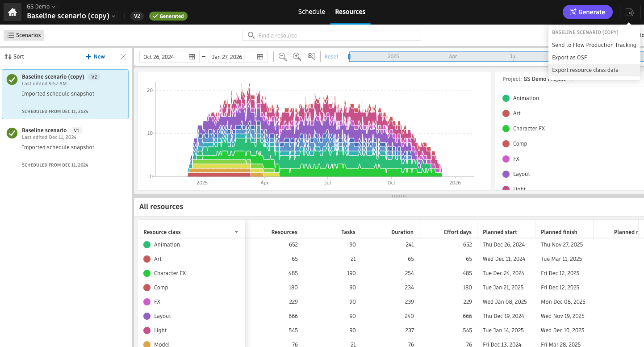The height and width of the screenshot is (347, 644).
Task: Click the Model row color dot in table
Action: pos(147,344)
